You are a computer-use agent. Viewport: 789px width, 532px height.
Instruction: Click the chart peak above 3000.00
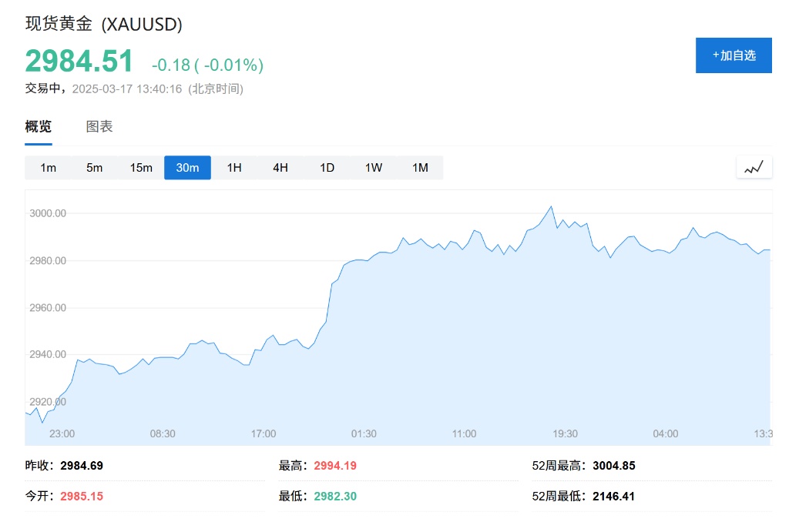click(x=551, y=206)
